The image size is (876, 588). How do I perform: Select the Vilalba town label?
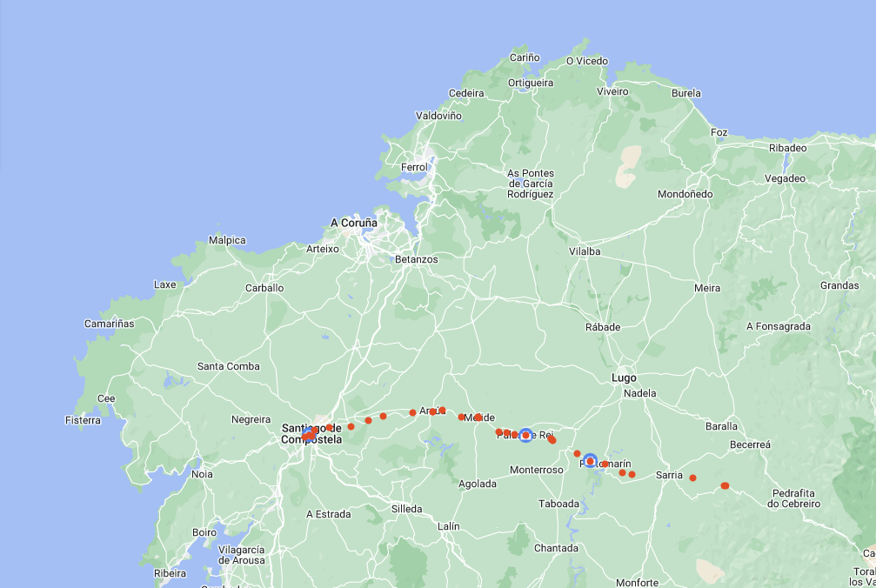585,252
